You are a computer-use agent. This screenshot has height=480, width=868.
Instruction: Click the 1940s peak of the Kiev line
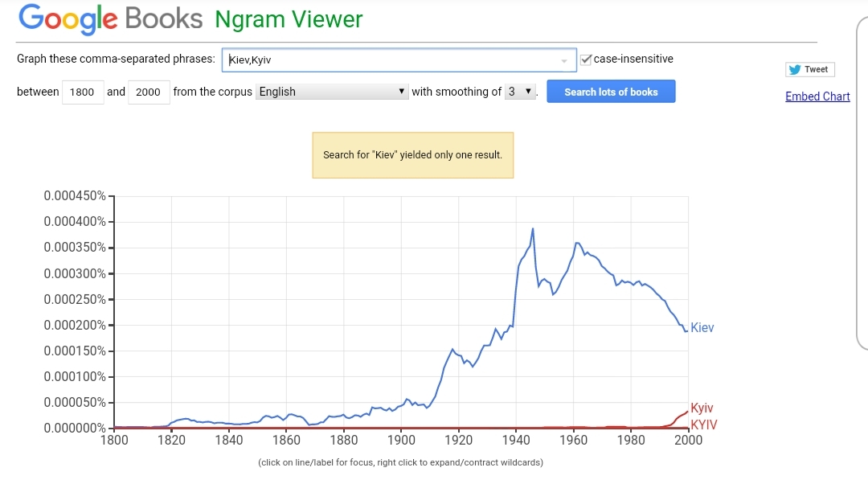(x=532, y=230)
